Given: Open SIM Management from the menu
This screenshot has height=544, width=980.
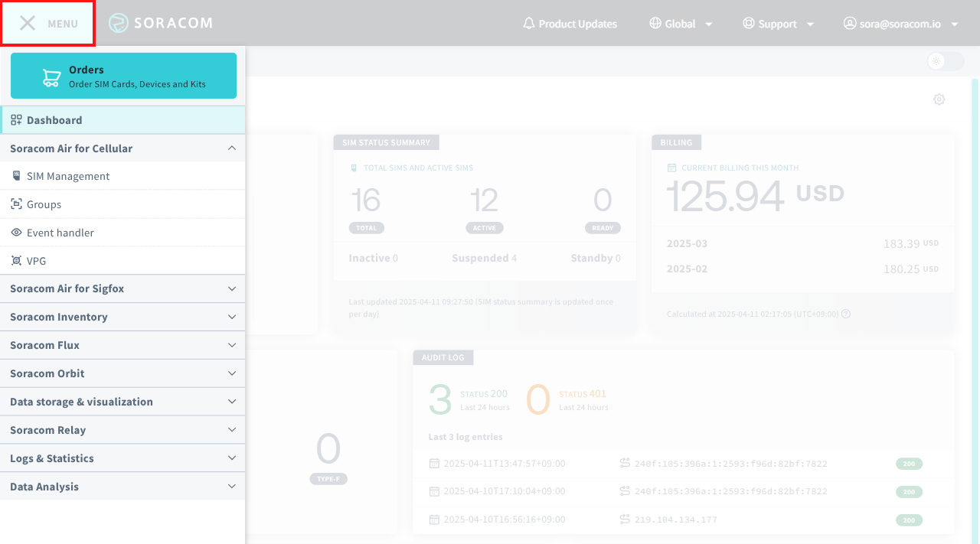Looking at the screenshot, I should click(x=68, y=176).
